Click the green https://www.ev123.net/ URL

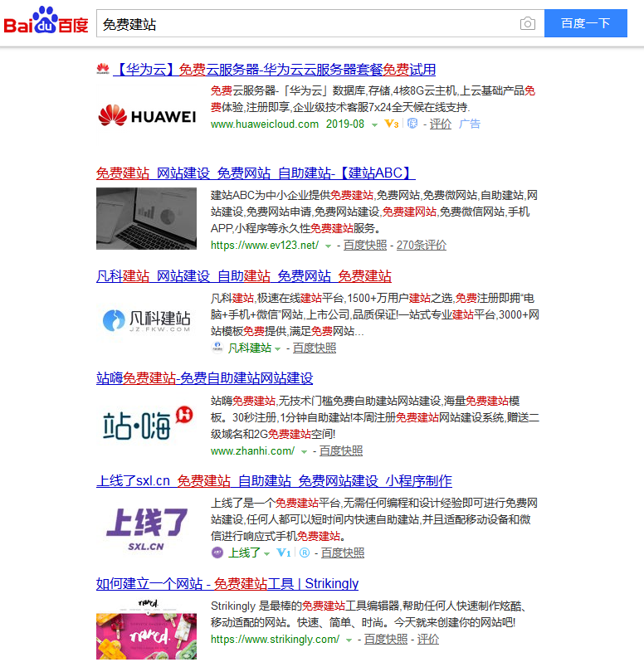(265, 245)
